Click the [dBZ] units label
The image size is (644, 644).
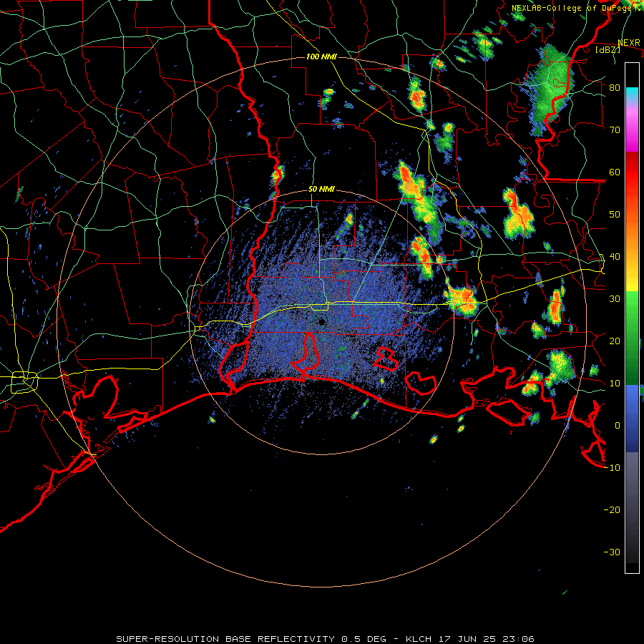[608, 49]
